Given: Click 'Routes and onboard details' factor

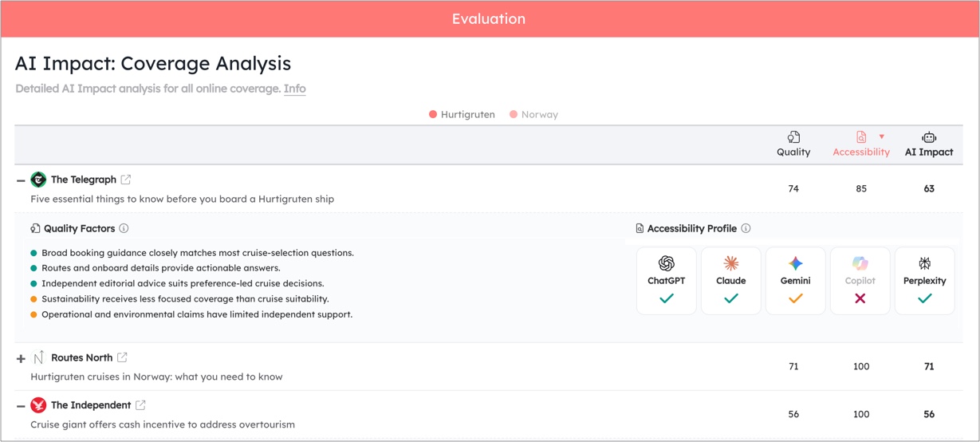Looking at the screenshot, I should tap(161, 268).
